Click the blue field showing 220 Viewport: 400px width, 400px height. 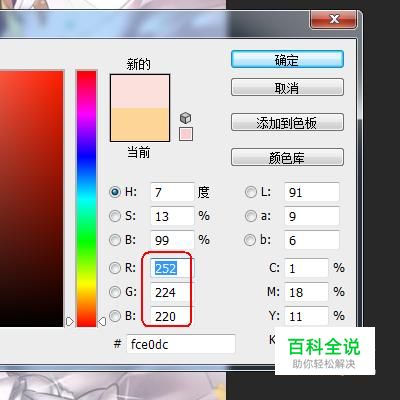(172, 316)
